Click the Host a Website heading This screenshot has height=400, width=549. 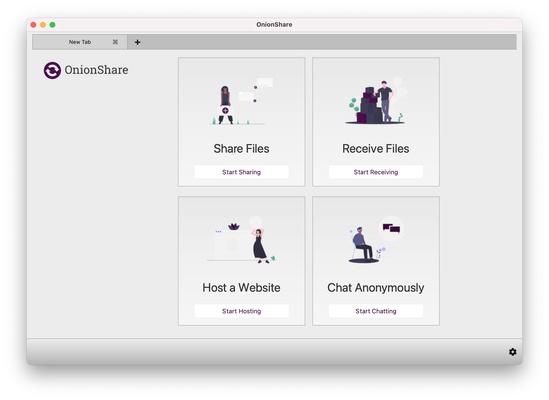tap(241, 288)
